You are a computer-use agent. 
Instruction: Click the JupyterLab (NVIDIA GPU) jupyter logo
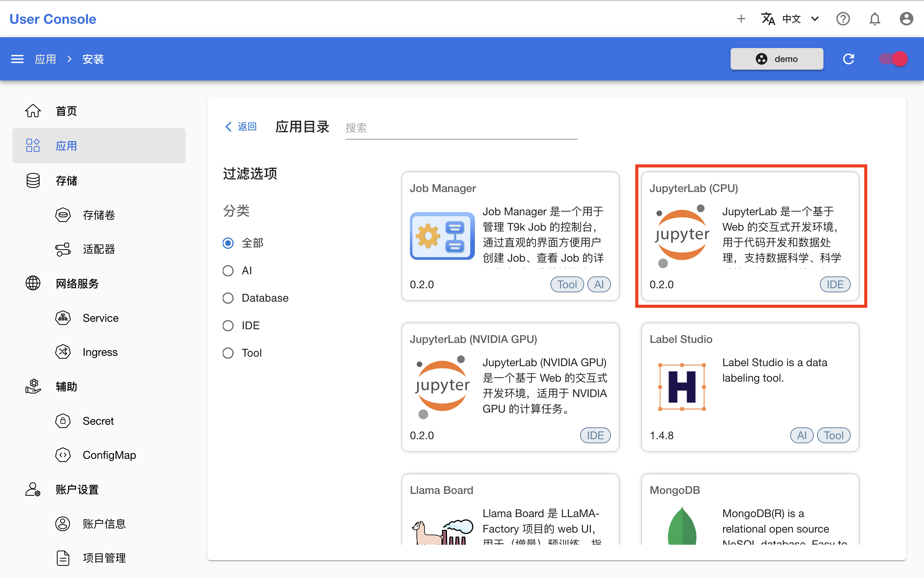[x=442, y=387]
